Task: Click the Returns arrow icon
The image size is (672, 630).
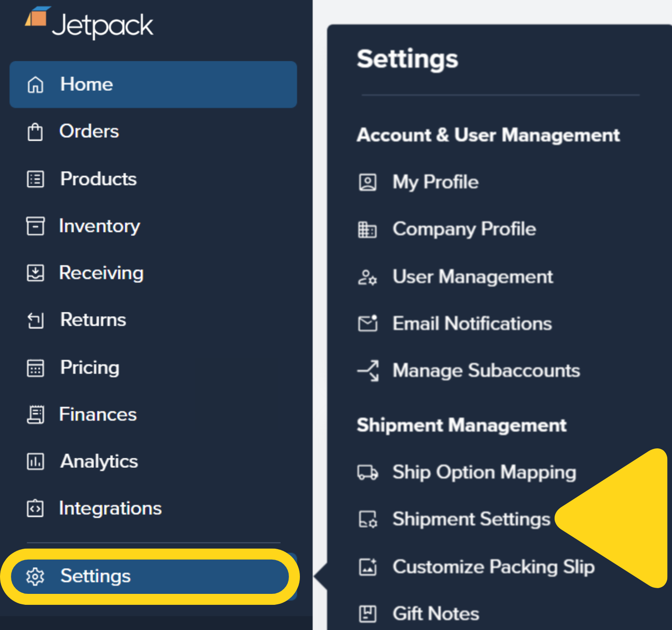Action: (35, 320)
